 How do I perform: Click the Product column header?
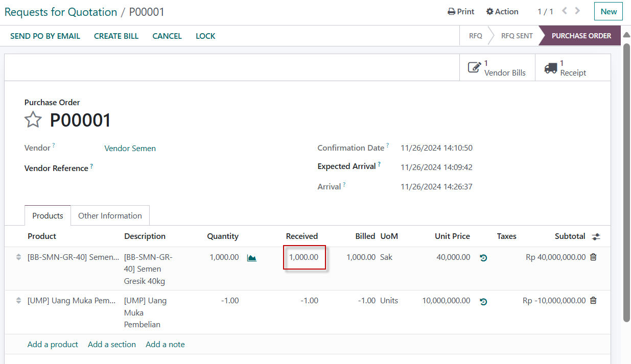coord(42,236)
